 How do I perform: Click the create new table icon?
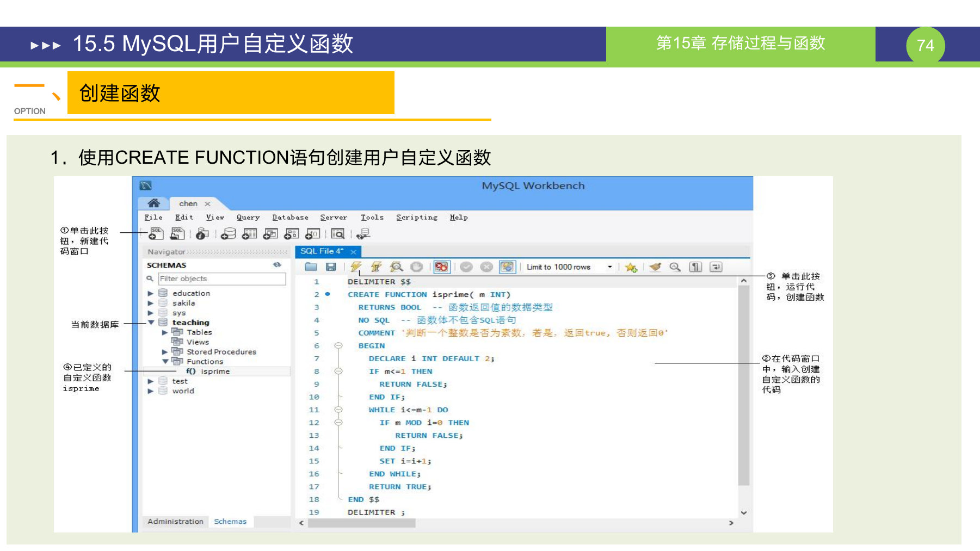(249, 233)
